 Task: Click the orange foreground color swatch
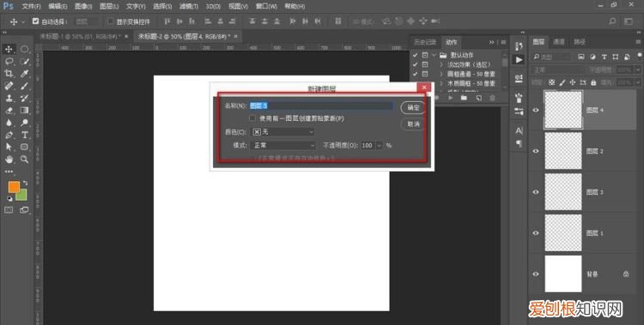[14, 187]
